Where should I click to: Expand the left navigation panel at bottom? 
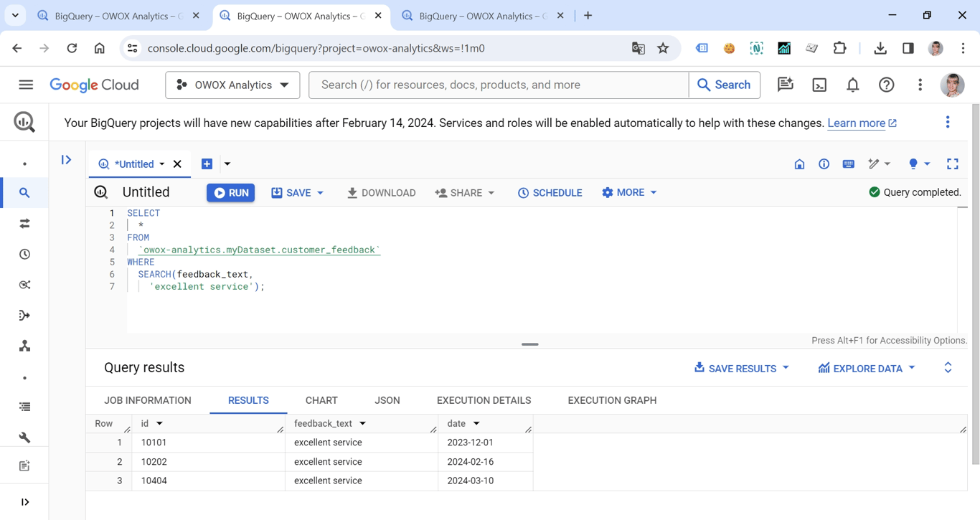24,502
